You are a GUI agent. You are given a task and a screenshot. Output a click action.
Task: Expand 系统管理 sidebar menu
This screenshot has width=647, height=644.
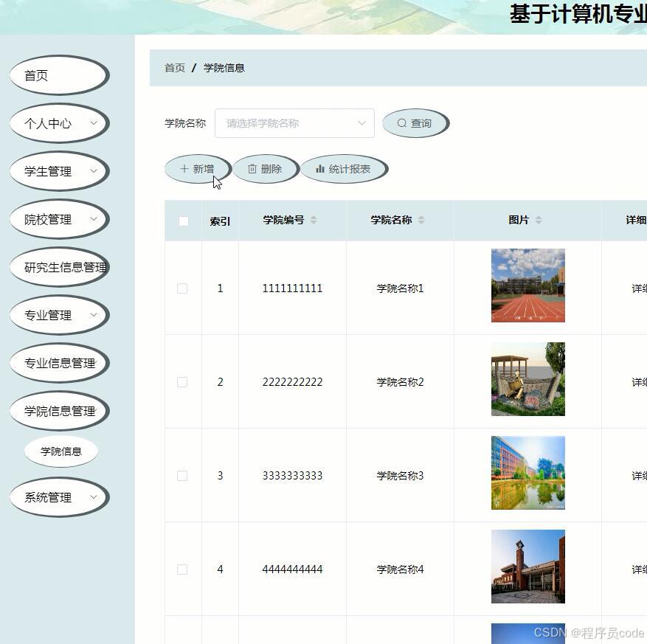(x=60, y=497)
